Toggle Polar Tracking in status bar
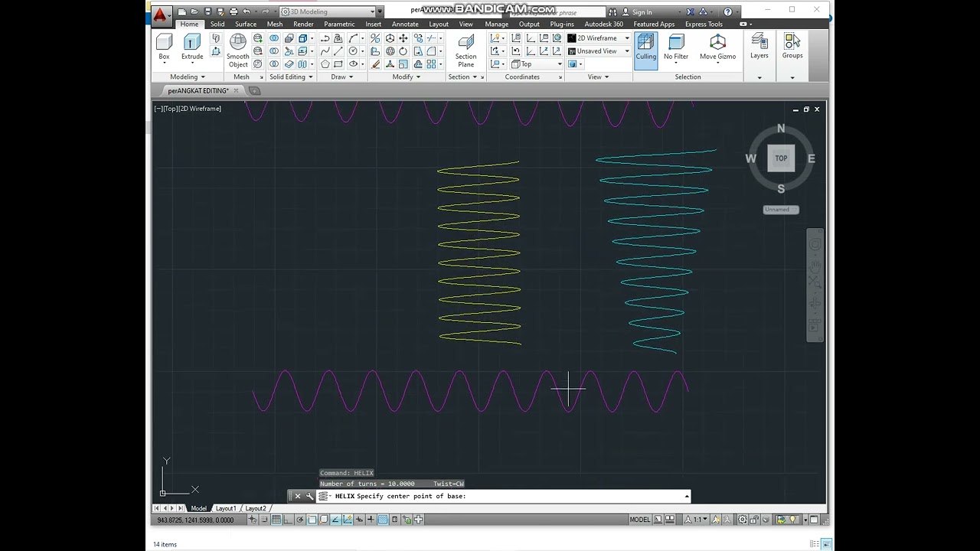The height and width of the screenshot is (551, 980). tap(300, 520)
